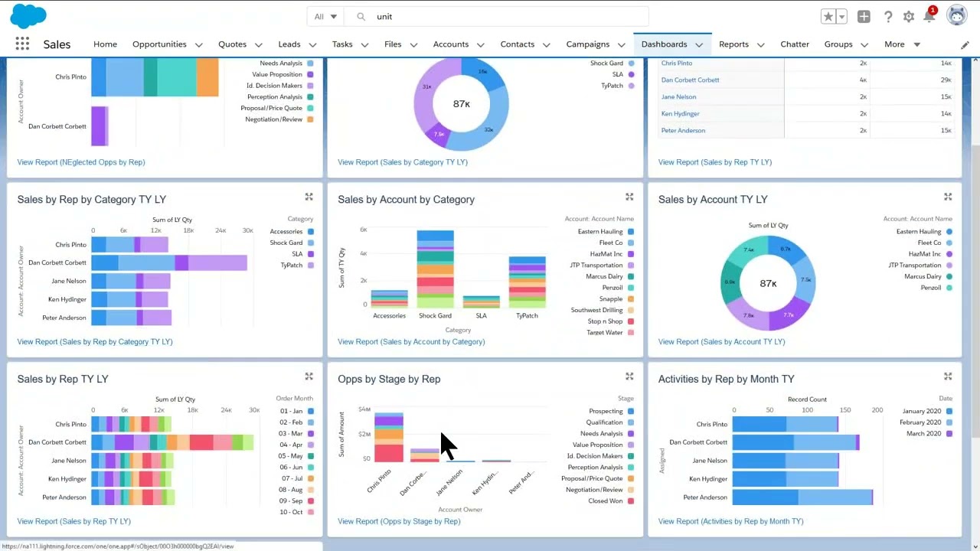
Task: Click the January 2020 legend entry
Action: (927, 412)
